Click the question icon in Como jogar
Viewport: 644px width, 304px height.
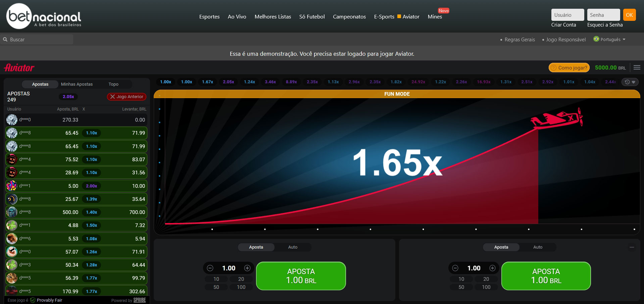pos(554,68)
